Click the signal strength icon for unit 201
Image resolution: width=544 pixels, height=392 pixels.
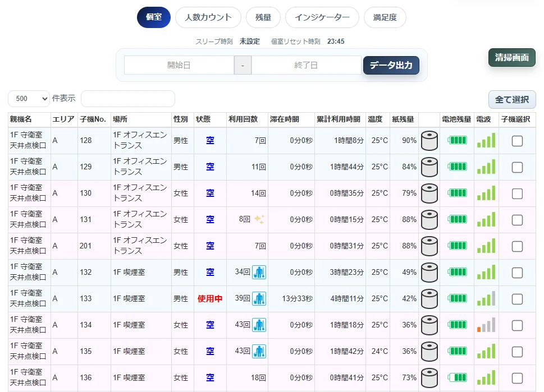coord(486,246)
